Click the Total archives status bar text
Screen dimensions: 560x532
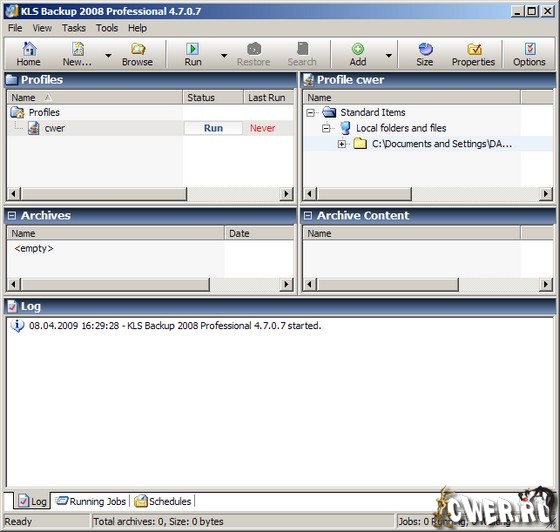point(158,522)
